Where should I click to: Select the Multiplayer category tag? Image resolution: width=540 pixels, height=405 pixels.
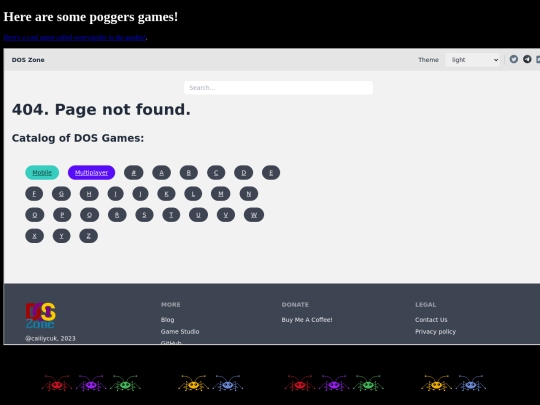[91, 173]
